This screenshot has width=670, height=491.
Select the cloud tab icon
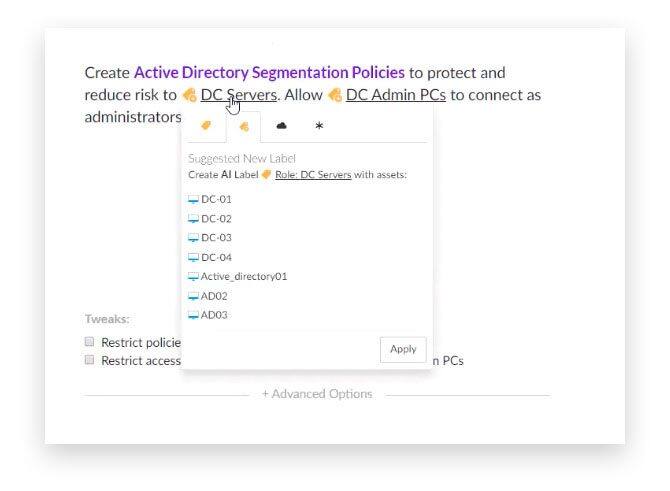point(281,126)
